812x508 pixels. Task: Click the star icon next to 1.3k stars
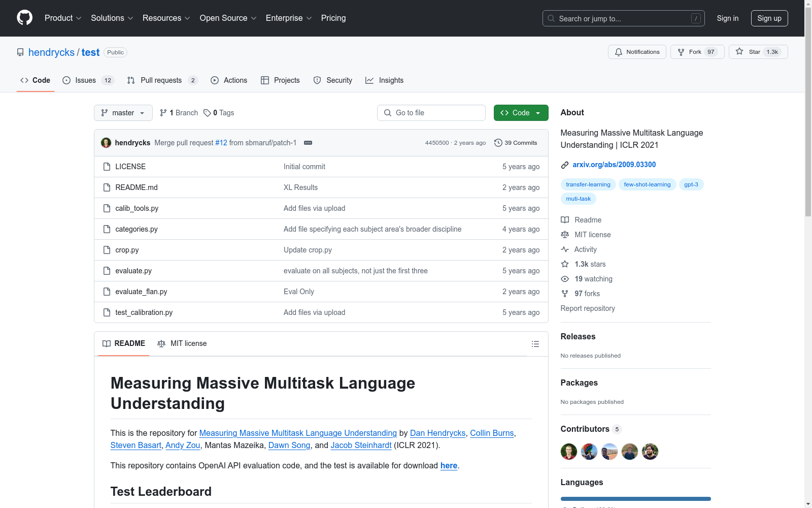pyautogui.click(x=565, y=264)
